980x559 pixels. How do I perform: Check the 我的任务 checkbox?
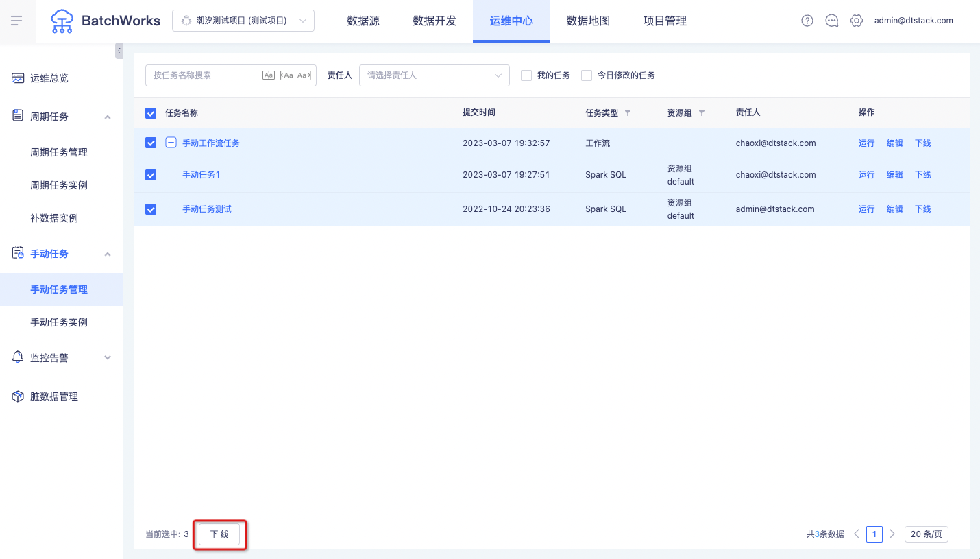[526, 75]
